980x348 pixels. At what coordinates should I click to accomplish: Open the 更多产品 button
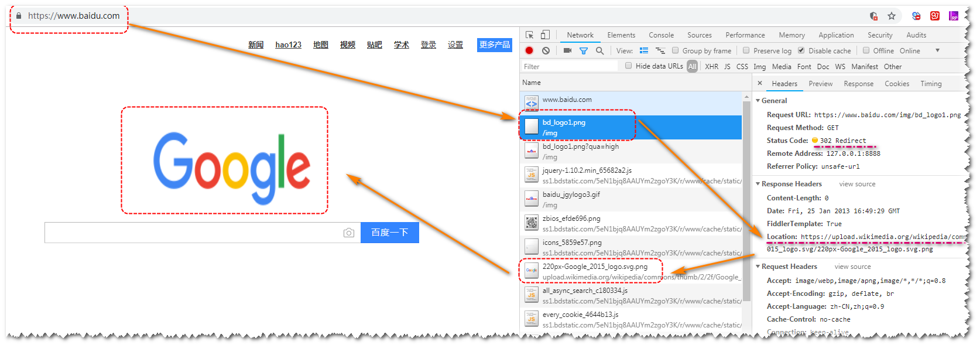coord(495,45)
